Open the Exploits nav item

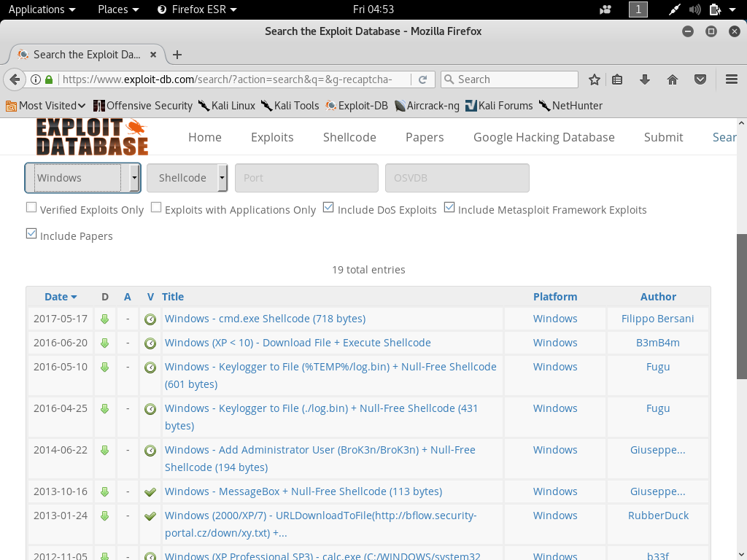coord(272,137)
